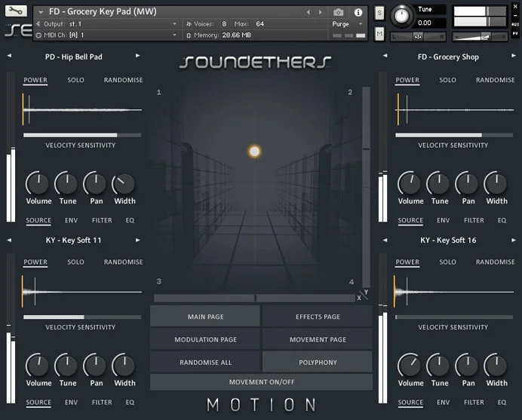Adjust velocity sensitivity slider of PD - Hip Bell Pad
The width and height of the screenshot is (522, 420).
[82, 135]
